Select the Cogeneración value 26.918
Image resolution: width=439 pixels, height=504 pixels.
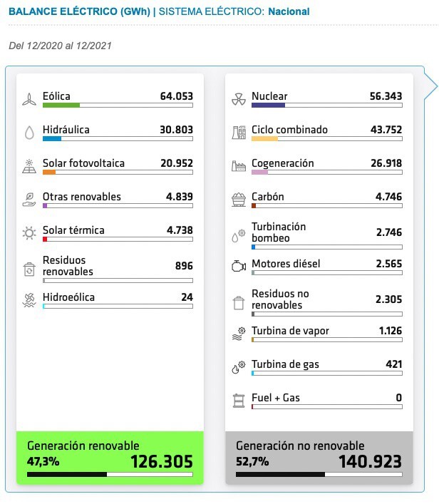(386, 163)
